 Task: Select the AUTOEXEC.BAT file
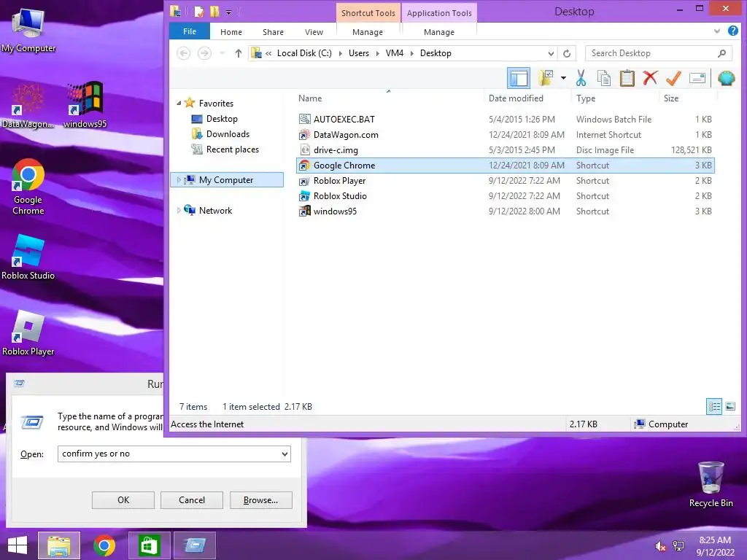[x=505, y=120]
